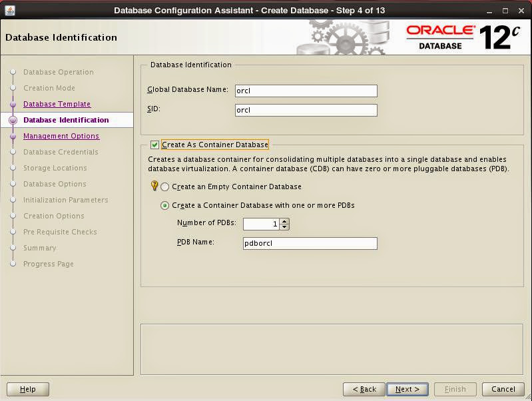Close the Database Configuration Assistant window
The height and width of the screenshot is (401, 532).
pyautogui.click(x=521, y=11)
